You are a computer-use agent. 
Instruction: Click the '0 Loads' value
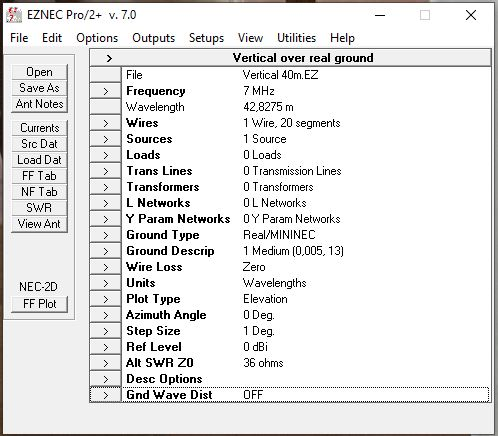click(x=262, y=155)
